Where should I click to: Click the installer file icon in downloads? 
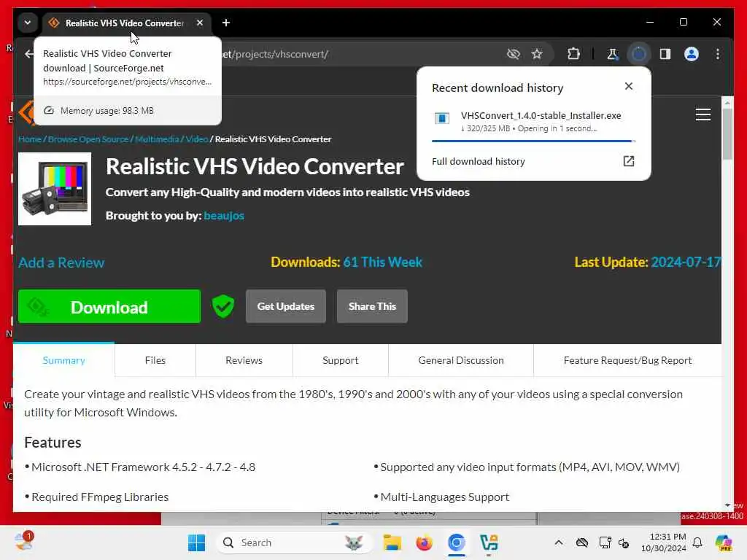[441, 118]
